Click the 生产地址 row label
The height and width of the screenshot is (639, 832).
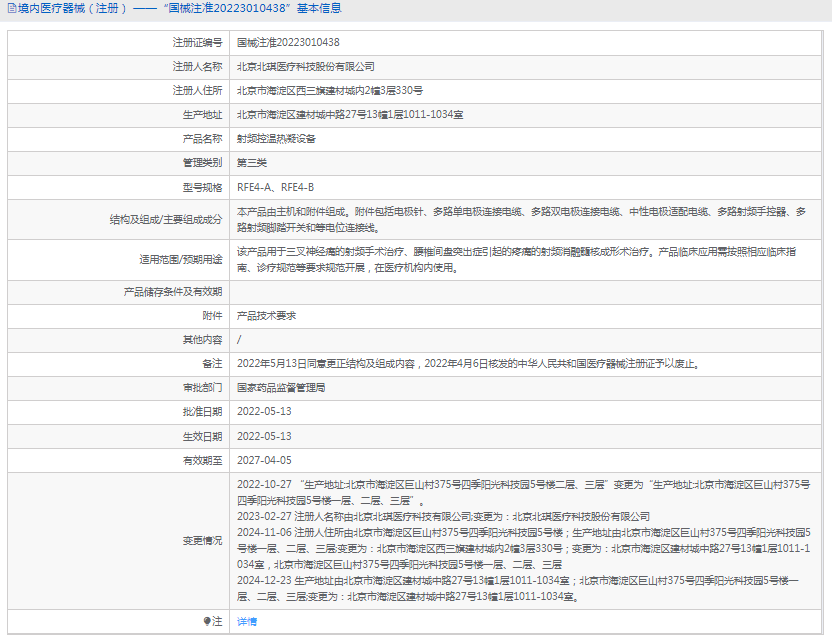click(202, 115)
